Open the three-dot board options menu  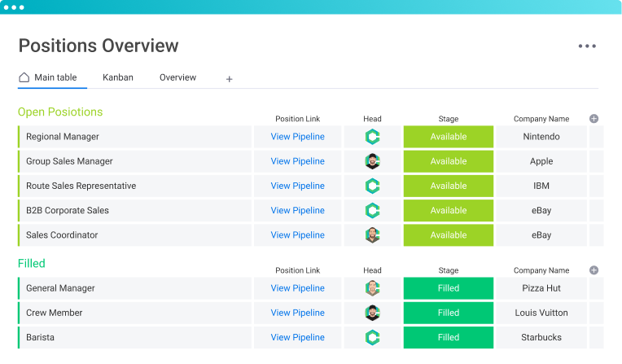coord(587,46)
